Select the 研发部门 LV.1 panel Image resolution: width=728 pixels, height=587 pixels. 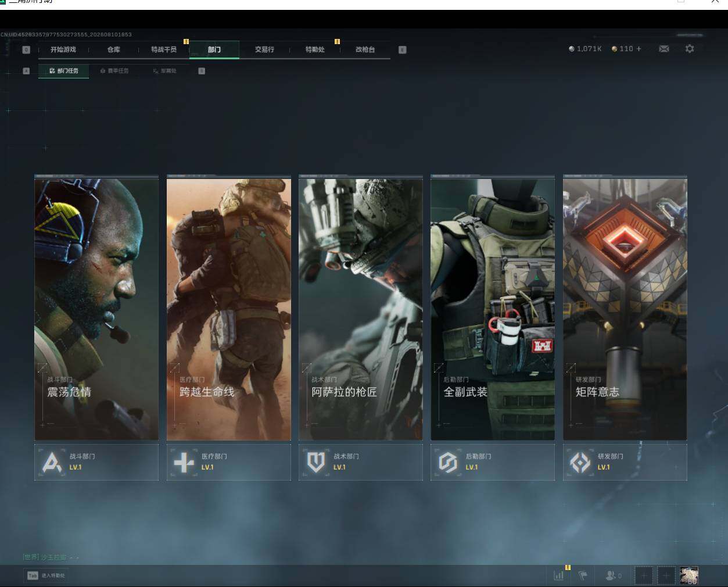[x=625, y=463]
